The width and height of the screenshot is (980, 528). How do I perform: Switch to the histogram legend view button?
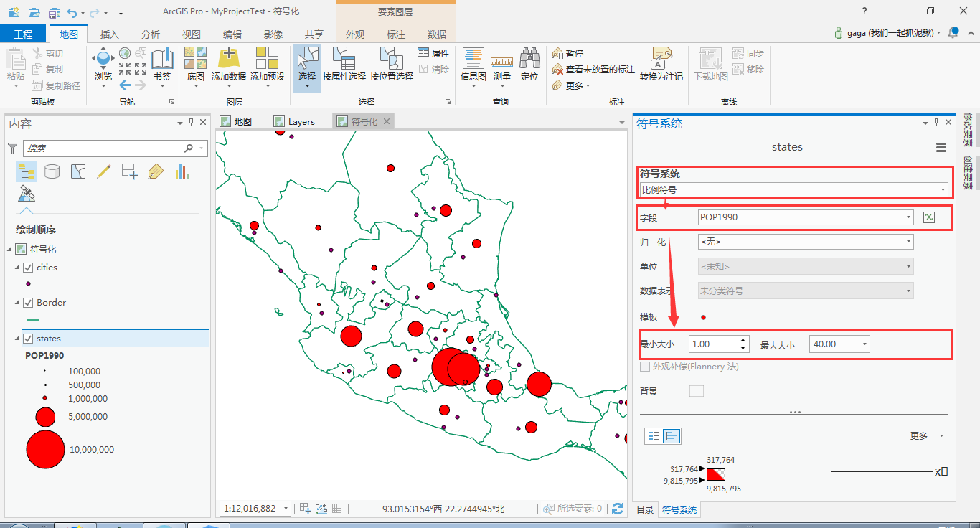pos(672,436)
